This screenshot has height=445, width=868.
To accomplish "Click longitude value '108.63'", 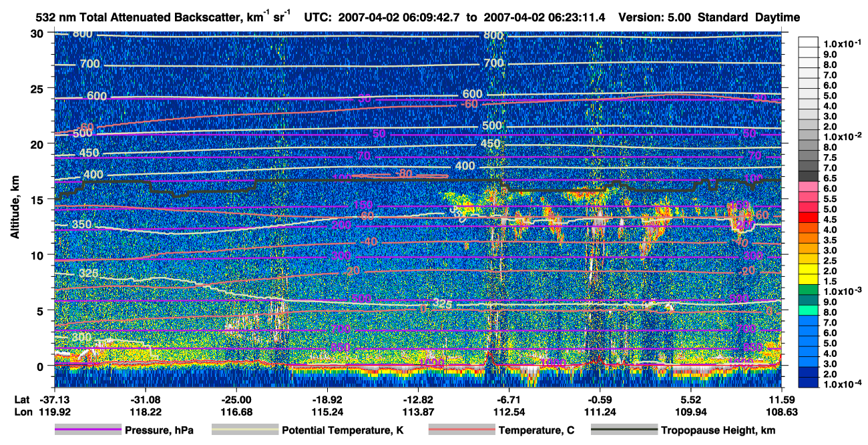I will point(781,413).
